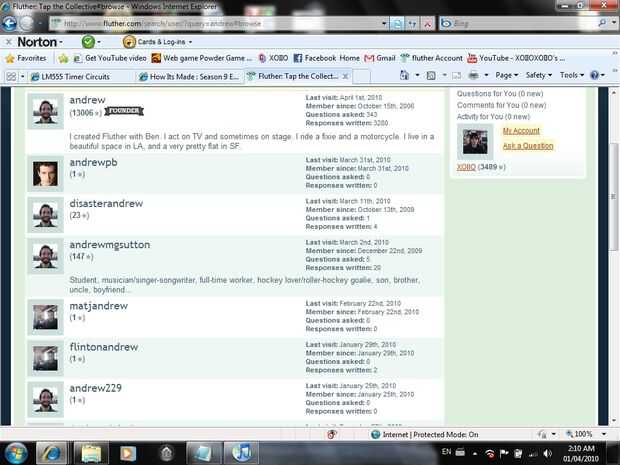The width and height of the screenshot is (620, 465).
Task: Click the Add to Favorites bar icon
Action: tap(63, 59)
